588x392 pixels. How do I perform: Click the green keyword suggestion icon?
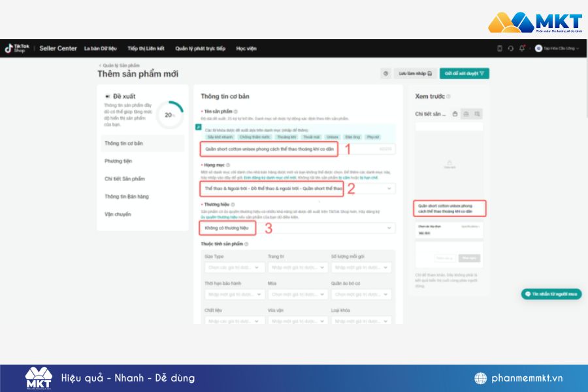(199, 127)
